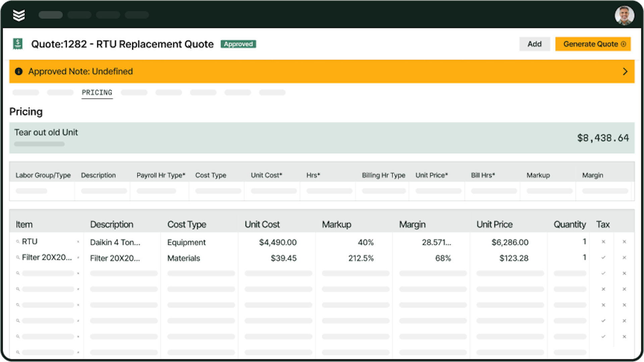Click the Generate Quote button
This screenshot has width=644, height=362.
coord(593,44)
